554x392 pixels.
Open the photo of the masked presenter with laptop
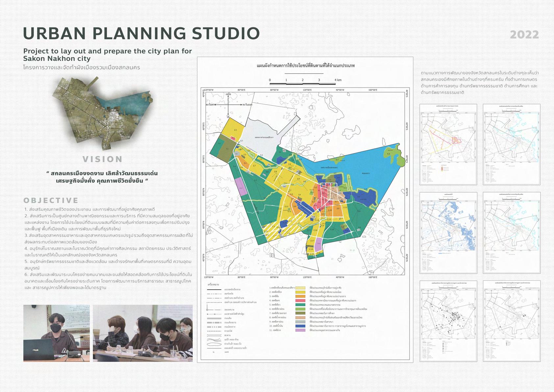[x=56, y=333]
